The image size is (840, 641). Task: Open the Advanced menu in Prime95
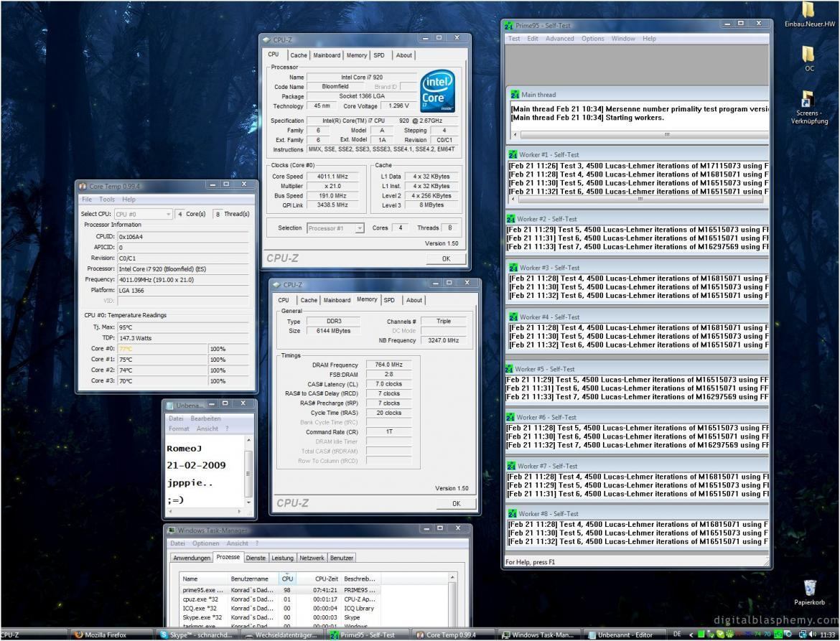pos(559,39)
